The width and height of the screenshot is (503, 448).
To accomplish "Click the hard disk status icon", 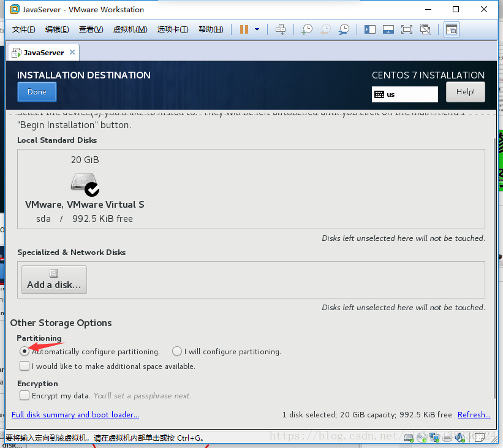I will (409, 437).
